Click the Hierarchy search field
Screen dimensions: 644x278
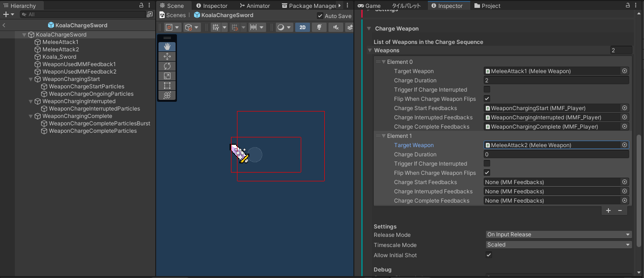[x=85, y=15]
